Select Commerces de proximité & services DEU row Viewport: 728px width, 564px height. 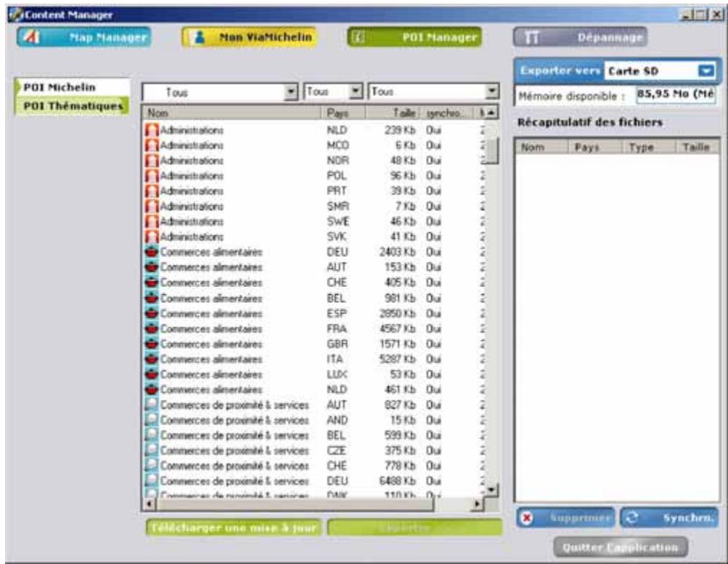[x=314, y=481]
